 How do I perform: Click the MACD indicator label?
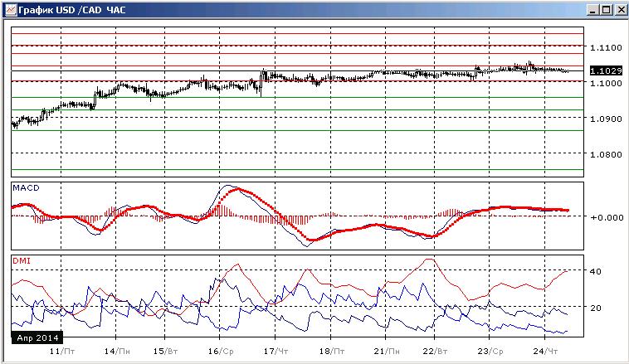coord(26,188)
